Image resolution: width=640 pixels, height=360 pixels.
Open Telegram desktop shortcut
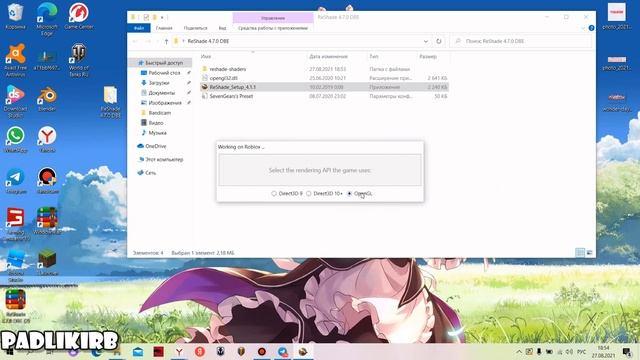pos(16,181)
